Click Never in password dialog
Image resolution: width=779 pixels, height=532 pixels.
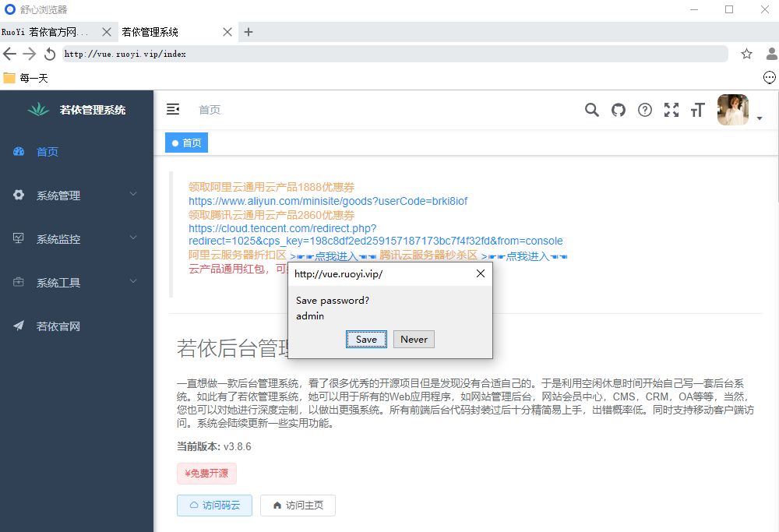[414, 340]
